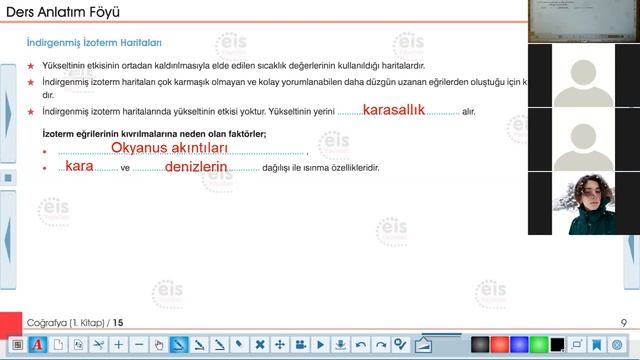Click the left-pointing arrow tab on the right edge

coord(632,263)
